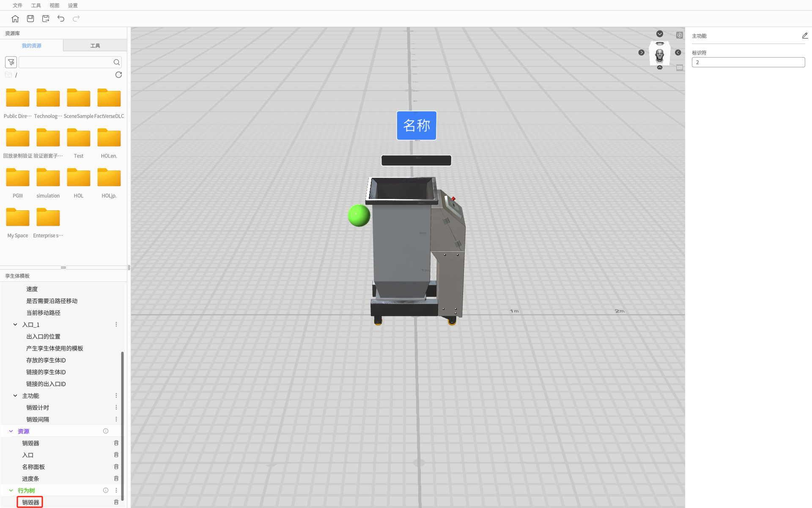This screenshot has width=812, height=508.
Task: Switch to the 工具 tab in resource library
Action: click(x=95, y=46)
